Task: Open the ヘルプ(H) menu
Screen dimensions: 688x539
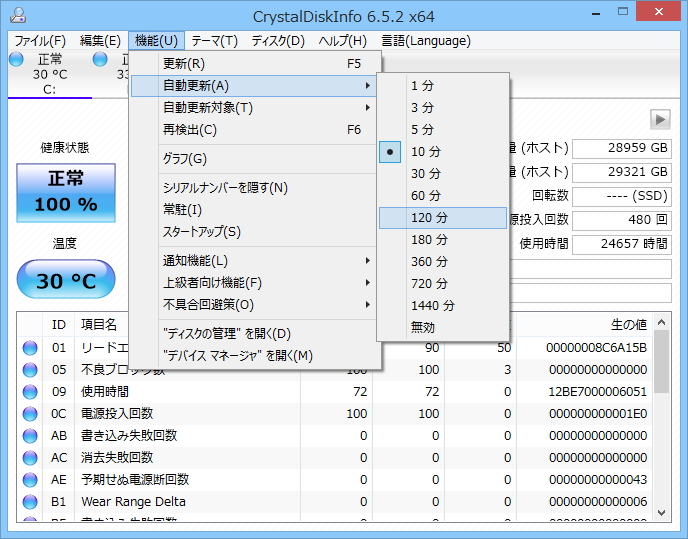Action: (343, 41)
